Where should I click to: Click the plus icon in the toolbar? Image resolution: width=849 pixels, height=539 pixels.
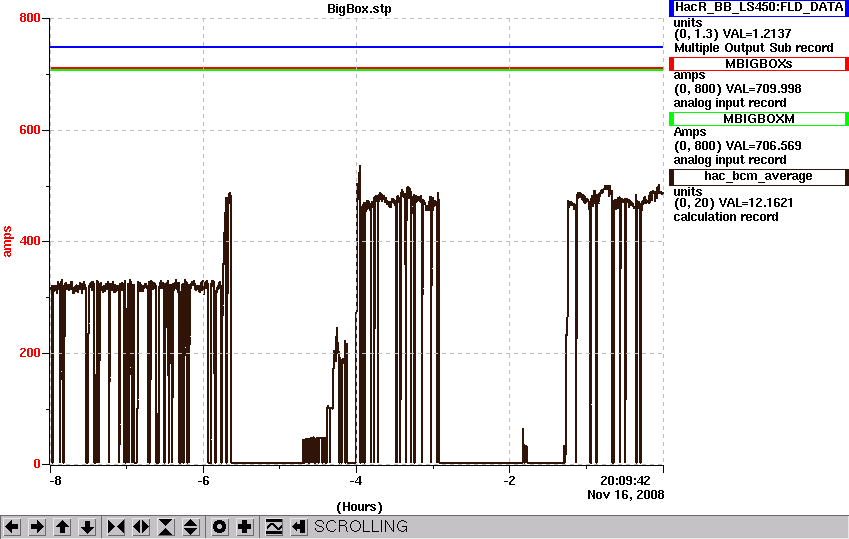click(244, 527)
